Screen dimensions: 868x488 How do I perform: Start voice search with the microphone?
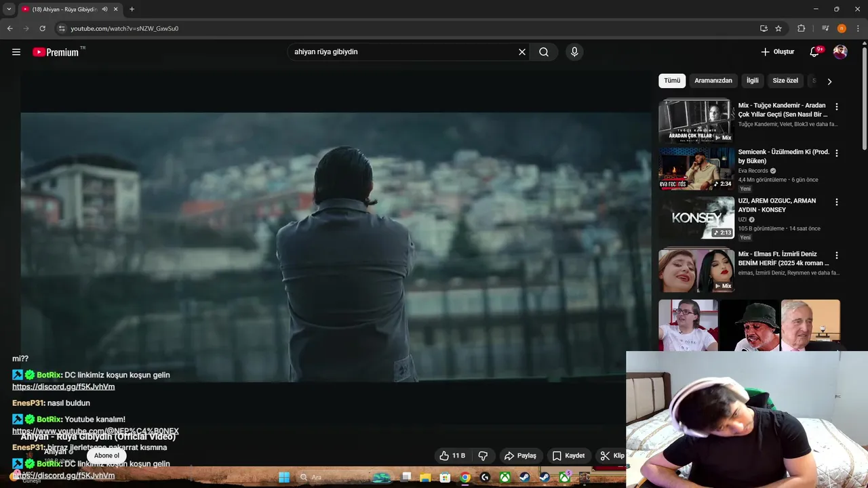click(574, 52)
